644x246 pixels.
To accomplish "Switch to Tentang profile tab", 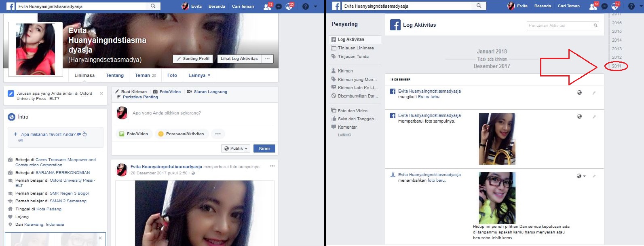I will click(x=115, y=75).
